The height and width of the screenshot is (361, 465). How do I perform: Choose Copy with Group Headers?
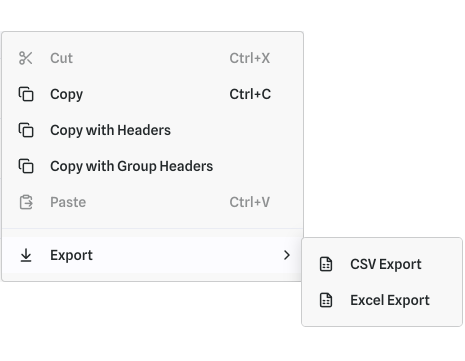pyautogui.click(x=153, y=166)
